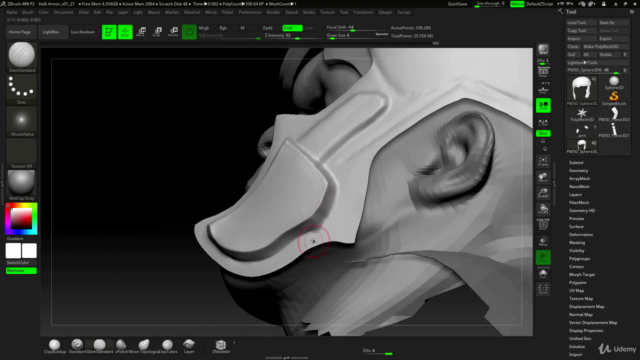Viewport: 640px width, 360px height.
Task: Click the Zoom3D view navigation icon
Action: pos(543,193)
